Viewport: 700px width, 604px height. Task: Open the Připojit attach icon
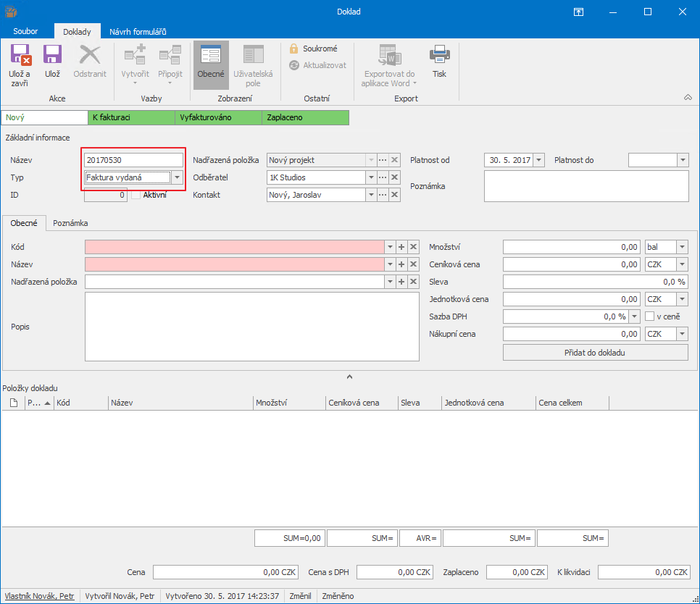(170, 55)
